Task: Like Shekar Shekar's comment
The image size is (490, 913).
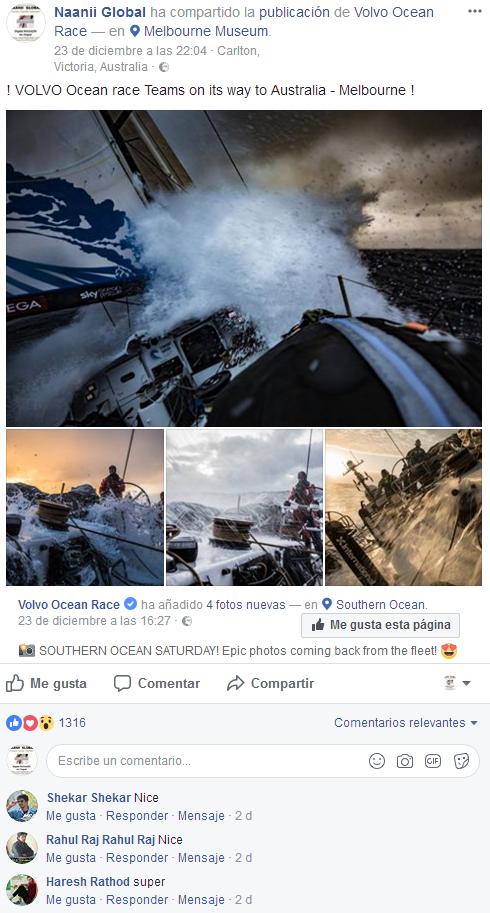Action: [70, 816]
